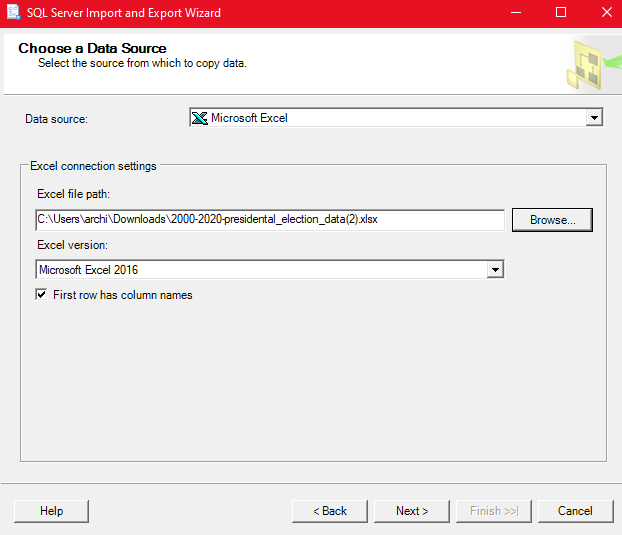Viewport: 622px width, 535px height.
Task: Click the 'Excel connection settings' group title
Action: point(93,166)
